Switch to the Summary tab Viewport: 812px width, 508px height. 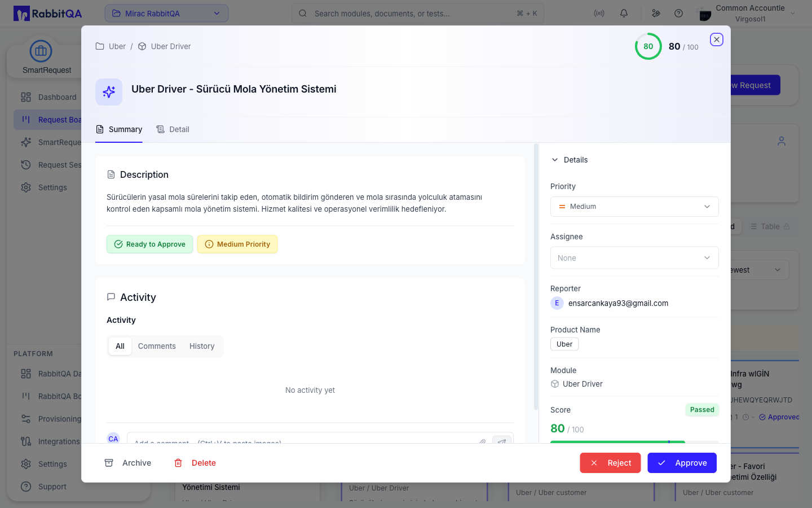point(119,129)
